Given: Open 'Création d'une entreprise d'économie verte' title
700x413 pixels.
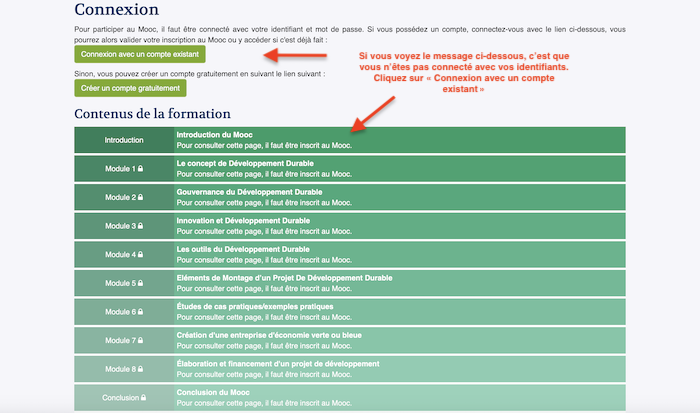Looking at the screenshot, I should [269, 335].
